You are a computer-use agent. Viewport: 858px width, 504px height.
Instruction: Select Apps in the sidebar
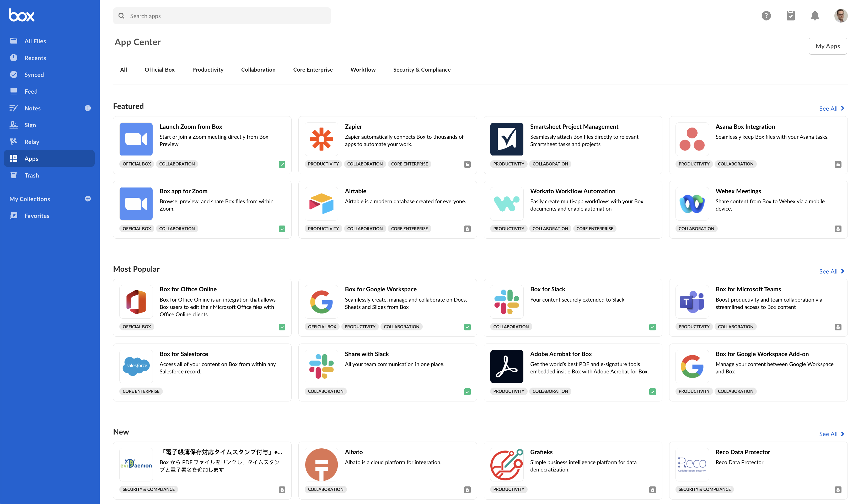[x=49, y=158]
